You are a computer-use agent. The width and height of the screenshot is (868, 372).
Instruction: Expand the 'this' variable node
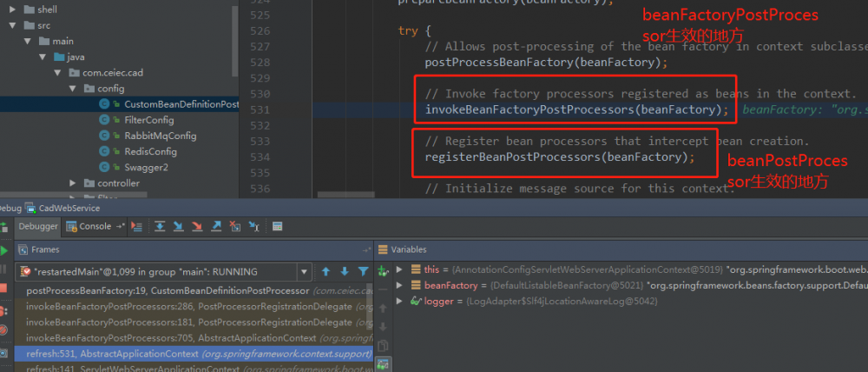pos(399,269)
